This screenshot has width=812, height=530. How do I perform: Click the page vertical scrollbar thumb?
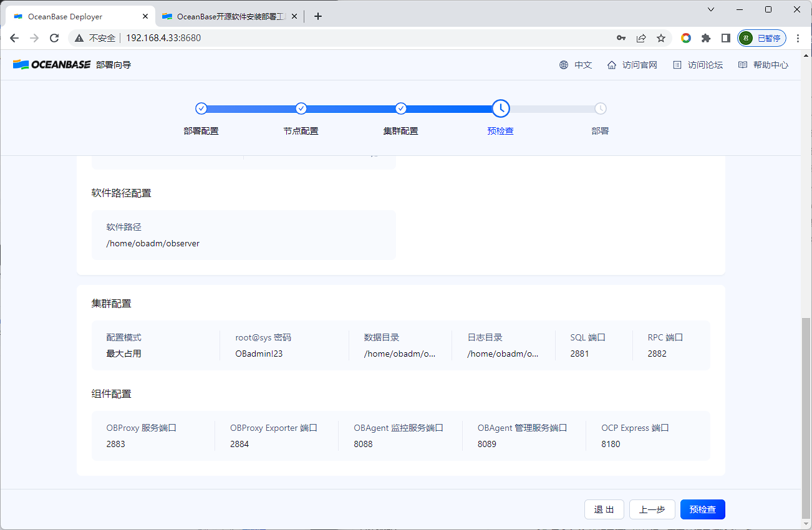coord(806,418)
